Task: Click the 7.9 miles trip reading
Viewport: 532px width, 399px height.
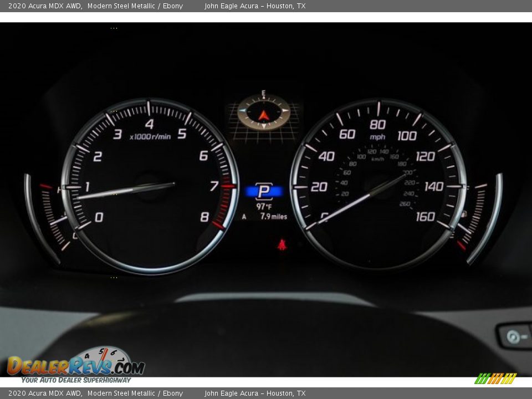Action: pyautogui.click(x=274, y=217)
